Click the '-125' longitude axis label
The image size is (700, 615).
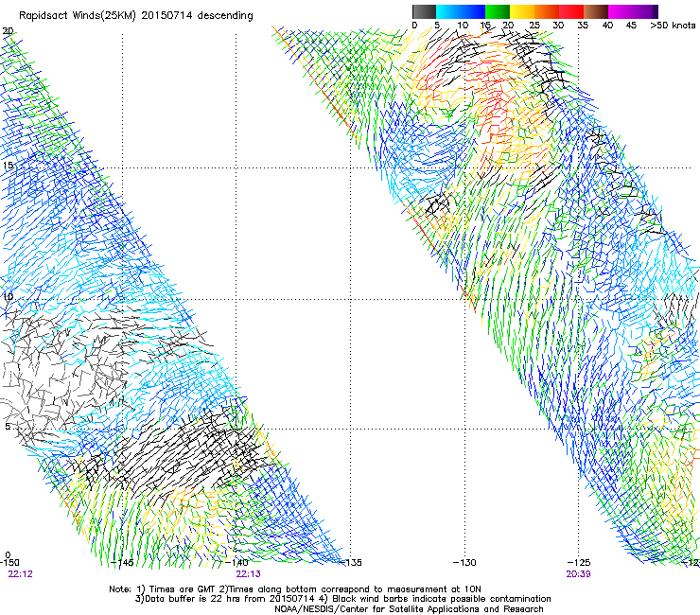pyautogui.click(x=579, y=562)
